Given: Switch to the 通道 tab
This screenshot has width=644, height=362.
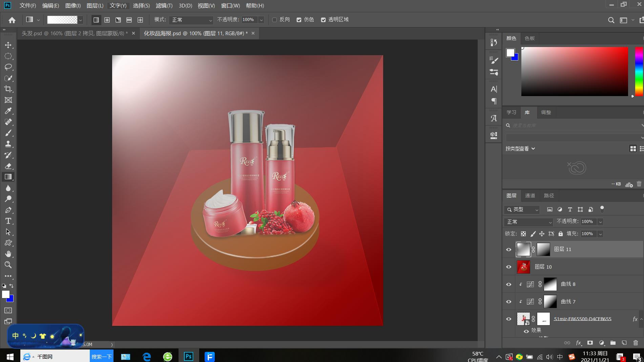Looking at the screenshot, I should point(530,196).
